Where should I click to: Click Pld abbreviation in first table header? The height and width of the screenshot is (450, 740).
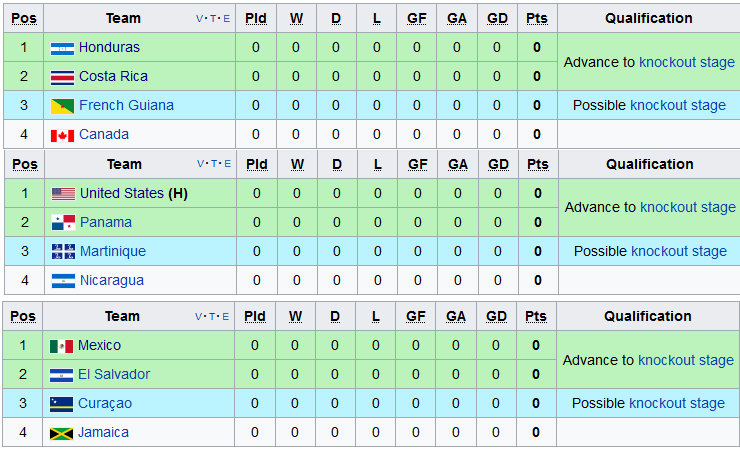pyautogui.click(x=256, y=18)
